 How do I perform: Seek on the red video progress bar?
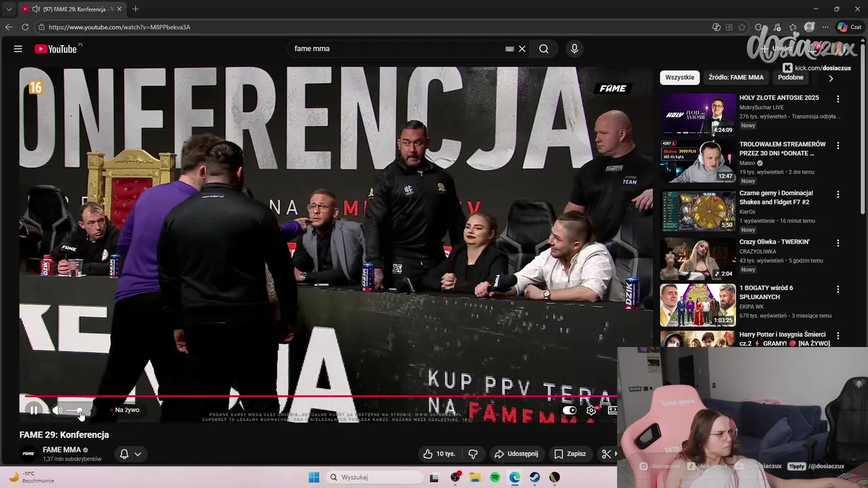tap(319, 396)
